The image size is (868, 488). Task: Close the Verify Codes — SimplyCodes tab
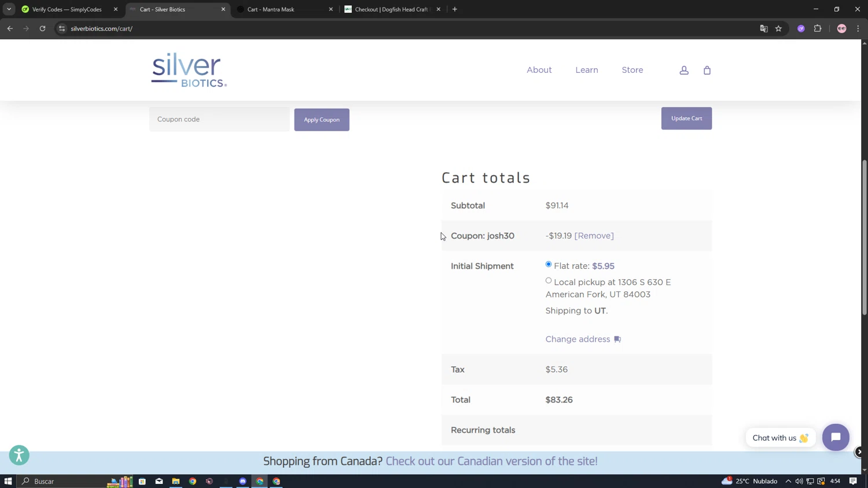[115, 9]
